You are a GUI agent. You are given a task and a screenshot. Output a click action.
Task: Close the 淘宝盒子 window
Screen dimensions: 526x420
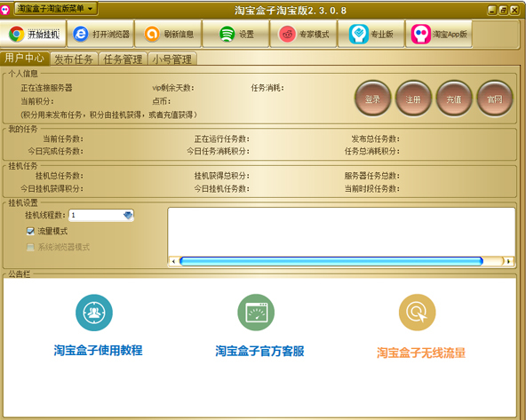[514, 10]
